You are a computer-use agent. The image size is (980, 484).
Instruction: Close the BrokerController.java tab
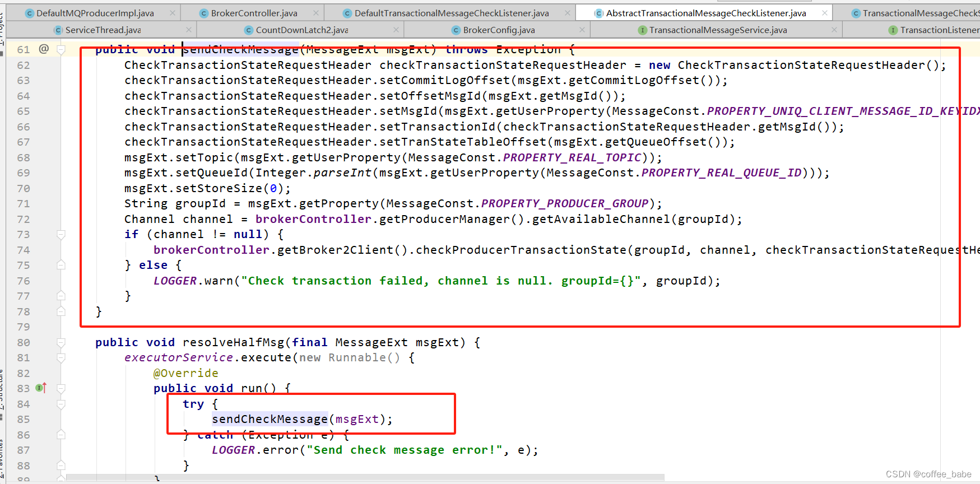tap(316, 13)
